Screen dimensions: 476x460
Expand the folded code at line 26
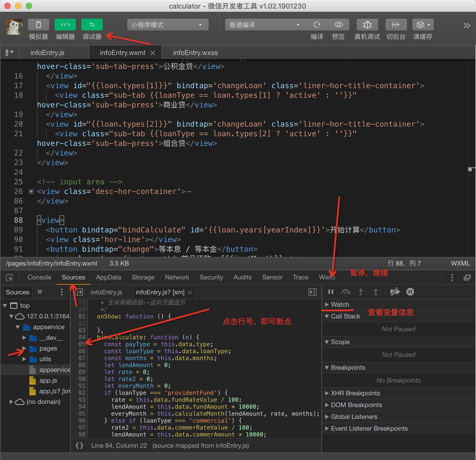point(31,192)
